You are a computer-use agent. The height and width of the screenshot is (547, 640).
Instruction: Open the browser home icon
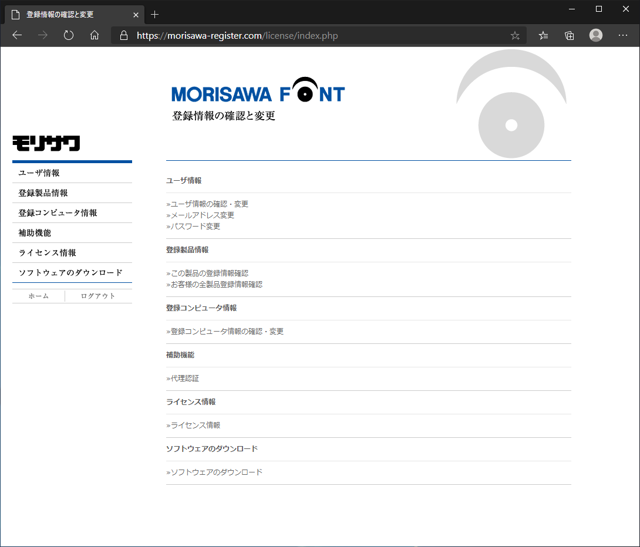click(94, 36)
